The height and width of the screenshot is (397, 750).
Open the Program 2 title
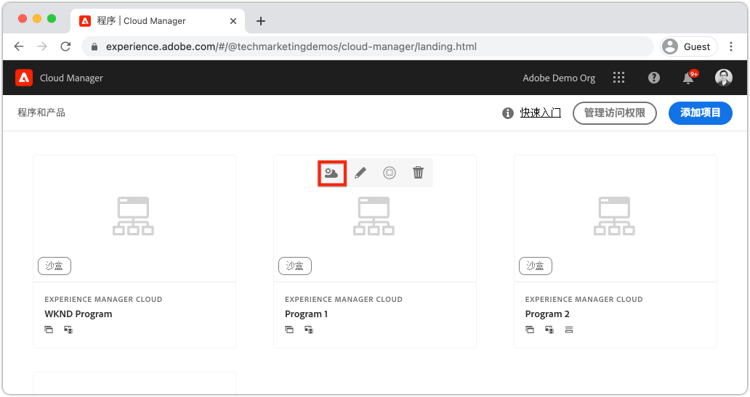(x=547, y=314)
